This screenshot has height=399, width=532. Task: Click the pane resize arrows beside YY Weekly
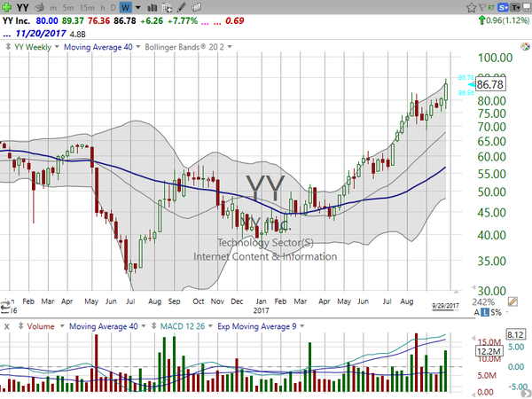8,46
